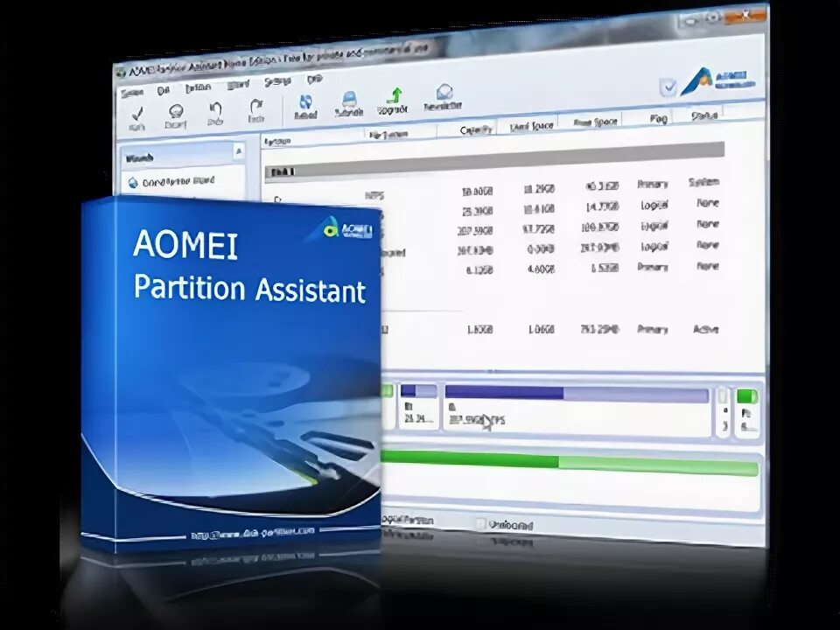Open the Disk menu

point(164,91)
